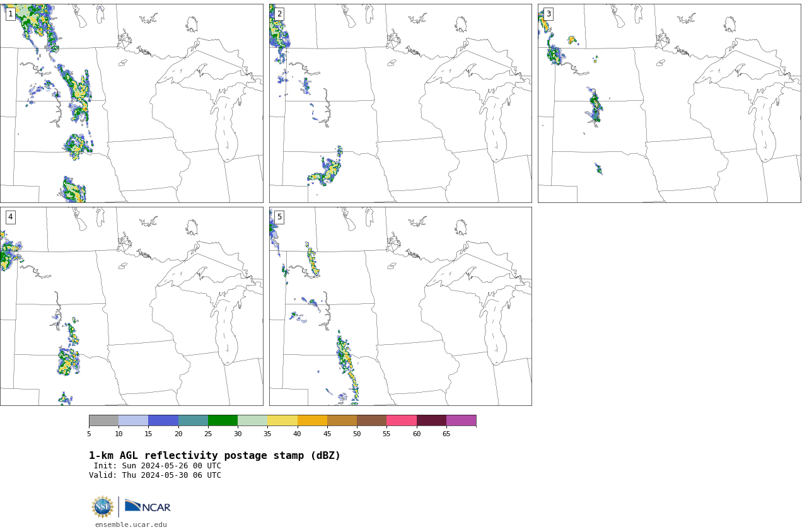Click the dark brown 50-55 dBZ swatch

tap(371, 420)
